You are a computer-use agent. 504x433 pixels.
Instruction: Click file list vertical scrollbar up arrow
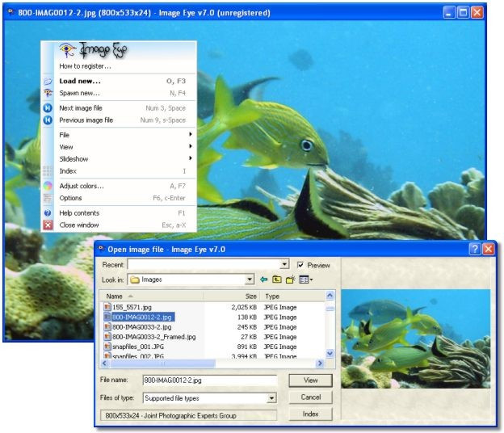(330, 296)
